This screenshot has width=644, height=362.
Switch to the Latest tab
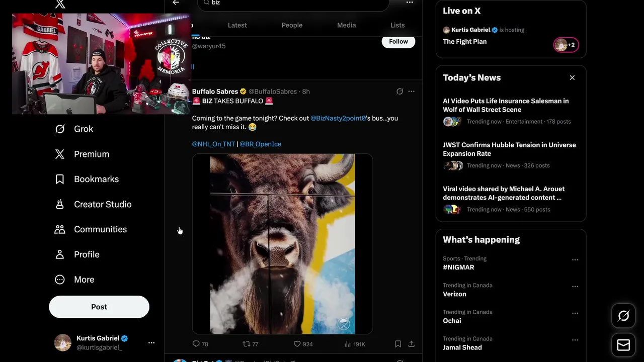[x=237, y=25]
